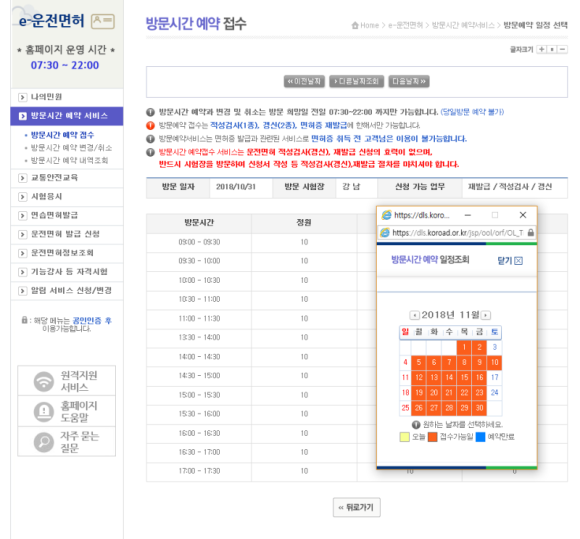Open 방문시간 예약 변경/취소 submenu

[x=71, y=148]
